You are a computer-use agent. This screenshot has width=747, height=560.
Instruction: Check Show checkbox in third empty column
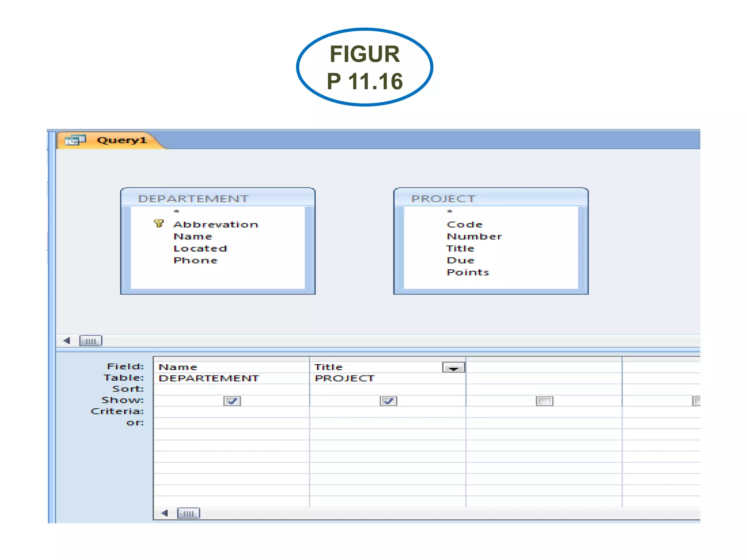544,401
